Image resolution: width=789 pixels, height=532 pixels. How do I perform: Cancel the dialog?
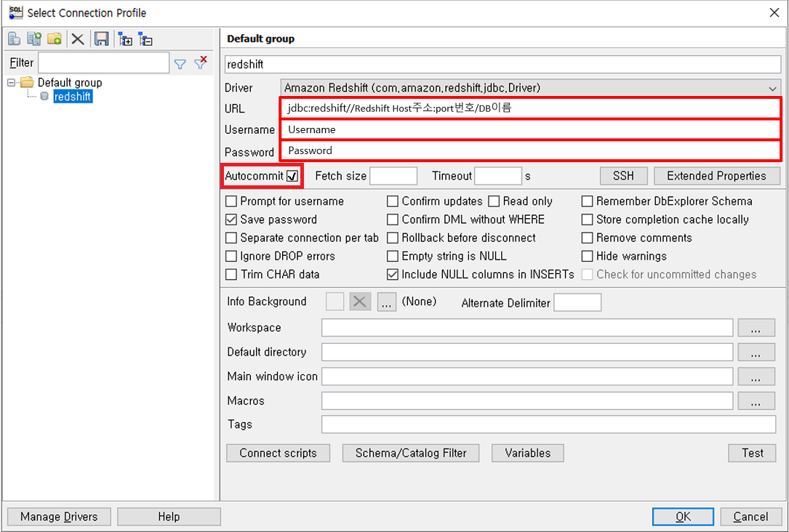(x=750, y=517)
